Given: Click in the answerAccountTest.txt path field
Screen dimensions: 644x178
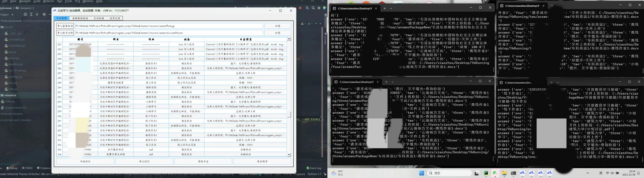Looking at the screenshot, I should [x=169, y=33].
